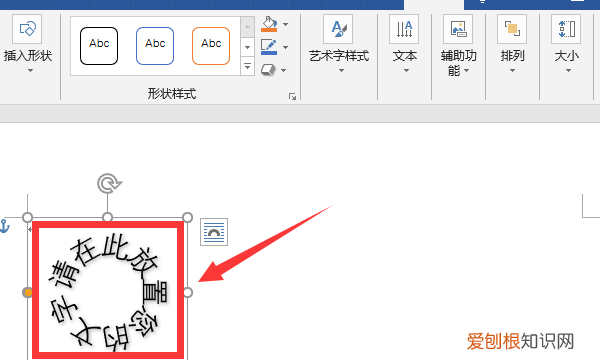Screen dimensions: 600x360
Task: Click the shape styles gallery up arrow
Action: pos(248,27)
